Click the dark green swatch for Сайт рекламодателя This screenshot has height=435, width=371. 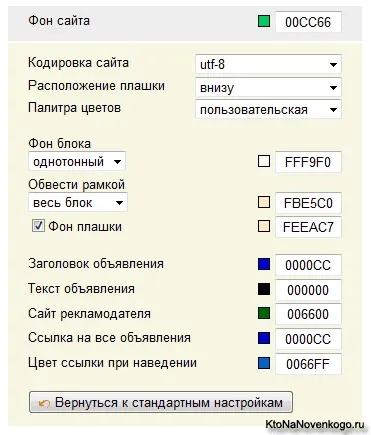tap(264, 313)
